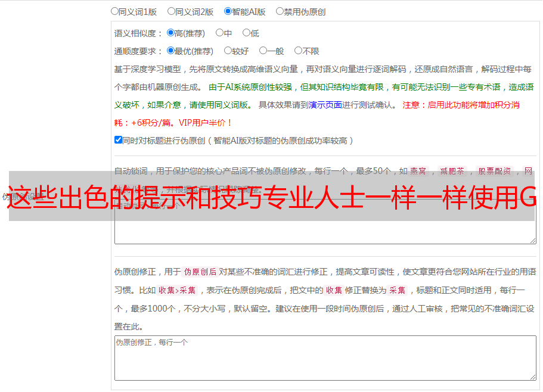Set 语义相似度 to 中

(219, 33)
